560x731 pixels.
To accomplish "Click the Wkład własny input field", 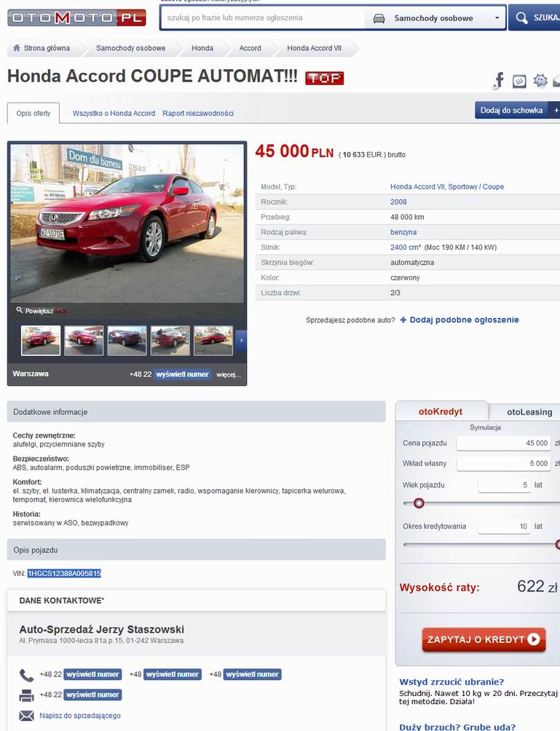I will click(504, 463).
